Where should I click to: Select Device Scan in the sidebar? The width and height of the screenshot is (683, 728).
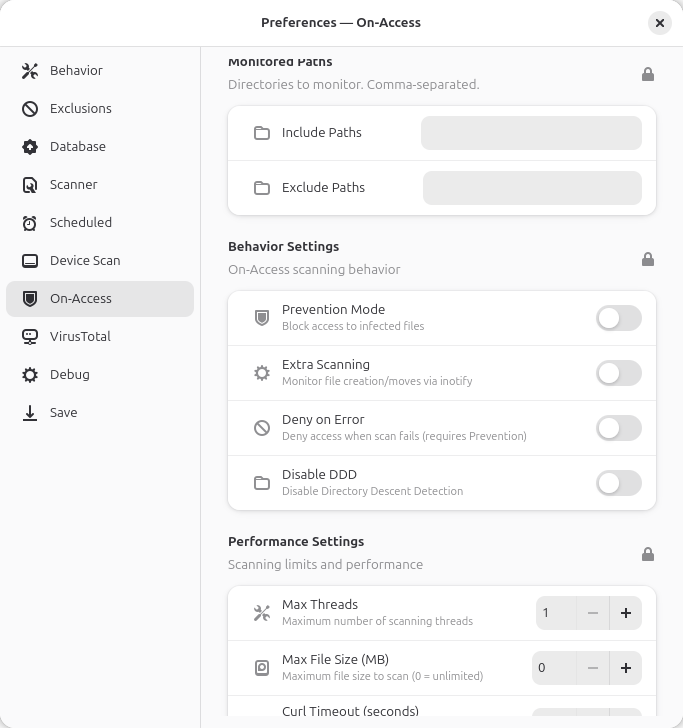pyautogui.click(x=100, y=261)
